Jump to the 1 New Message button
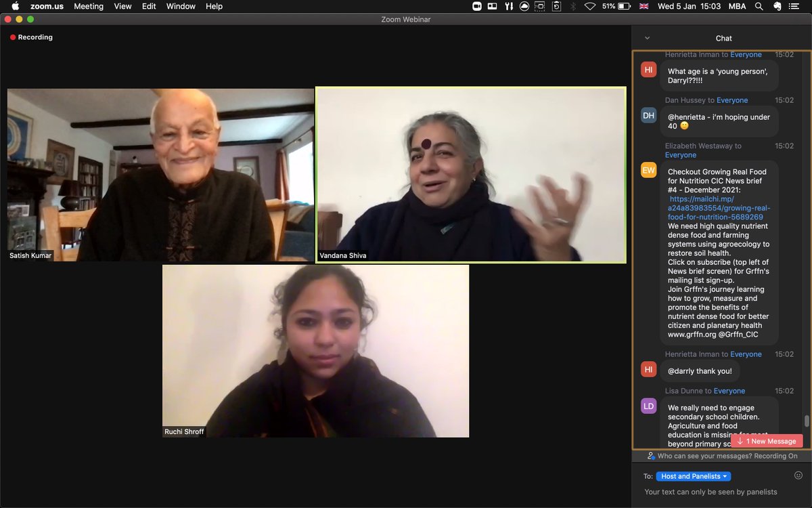The width and height of the screenshot is (812, 508). [767, 441]
